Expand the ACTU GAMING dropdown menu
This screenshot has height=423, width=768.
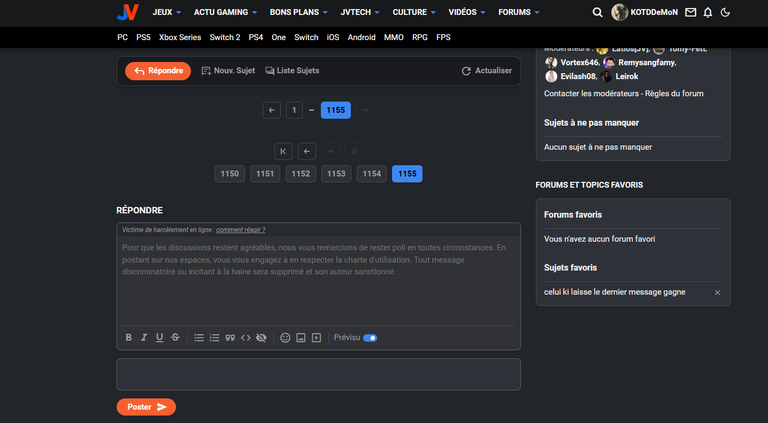[225, 12]
